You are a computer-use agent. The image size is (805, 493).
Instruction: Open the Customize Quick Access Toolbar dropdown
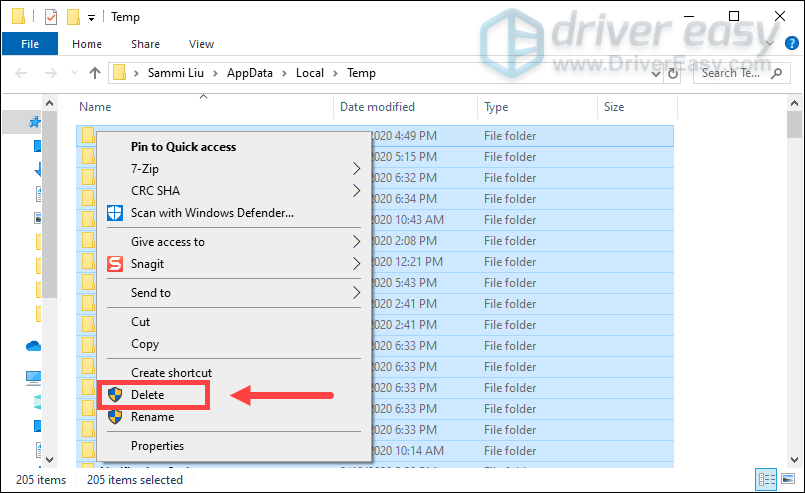tap(92, 17)
